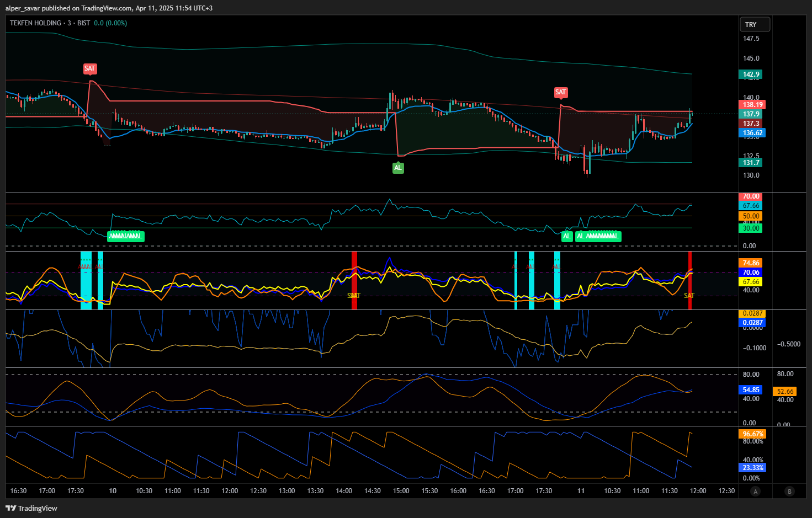Click the blue 136.62 price tag

click(752, 133)
